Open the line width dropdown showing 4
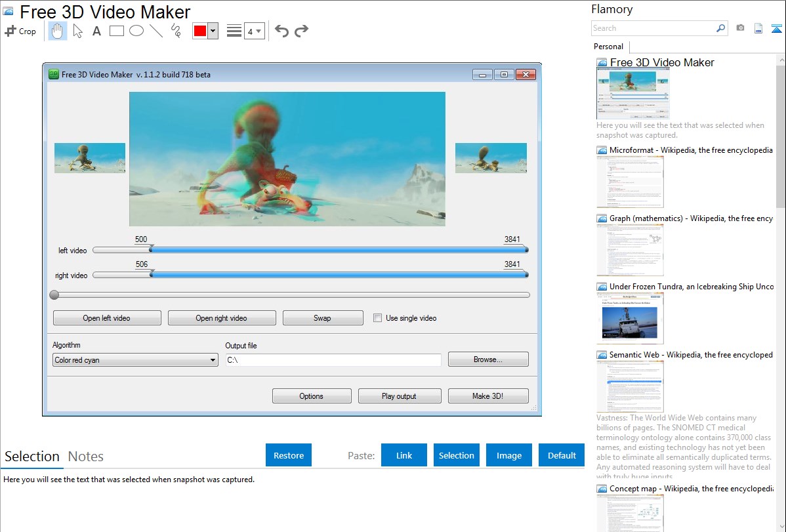This screenshot has height=532, width=786. 254,31
